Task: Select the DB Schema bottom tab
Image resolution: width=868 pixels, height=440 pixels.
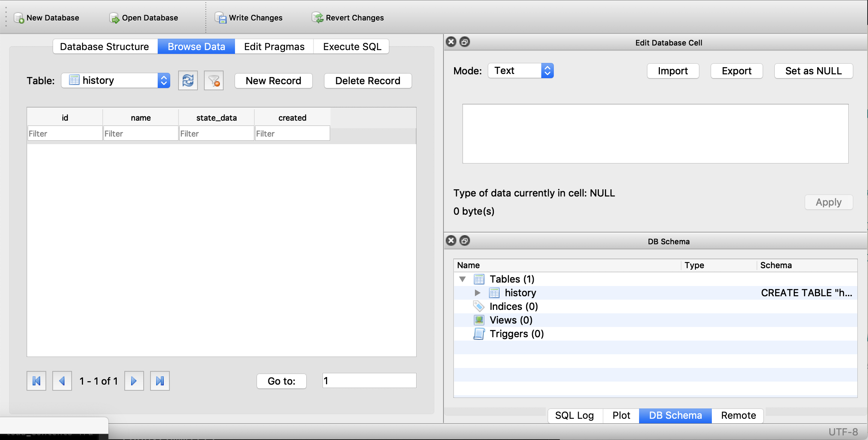Action: (675, 415)
